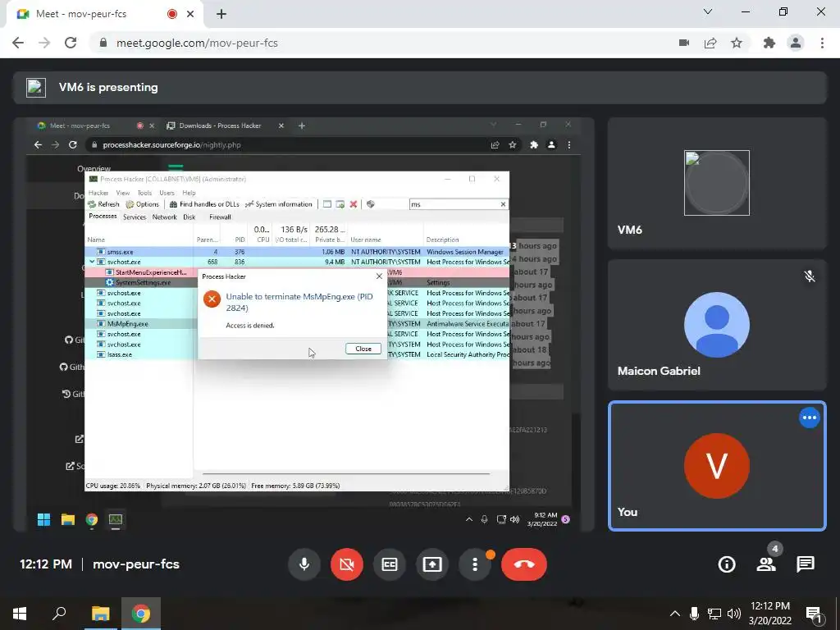Image resolution: width=840 pixels, height=630 pixels.
Task: Open Help menu in Process Hacker
Action: point(189,193)
